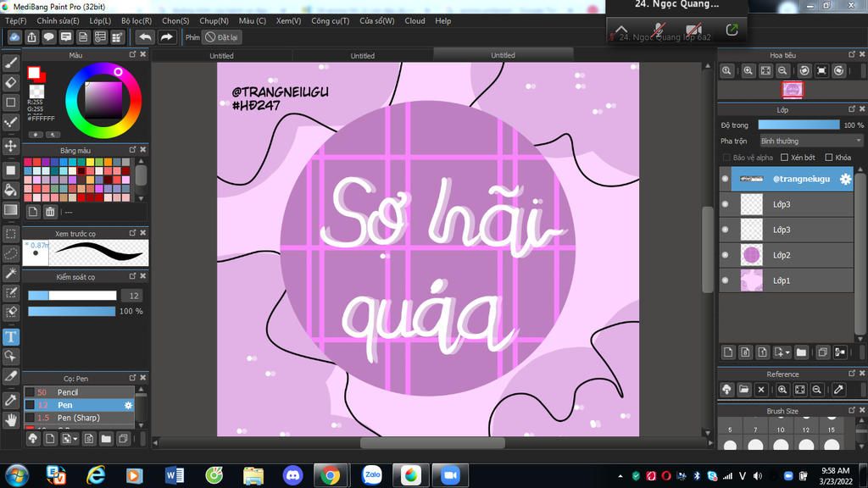
Task: Click the cloud save icon in toolbar
Action: (x=14, y=37)
